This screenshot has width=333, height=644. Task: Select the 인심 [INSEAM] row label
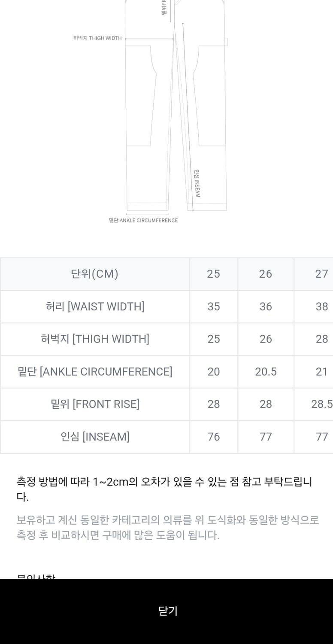[x=94, y=437]
